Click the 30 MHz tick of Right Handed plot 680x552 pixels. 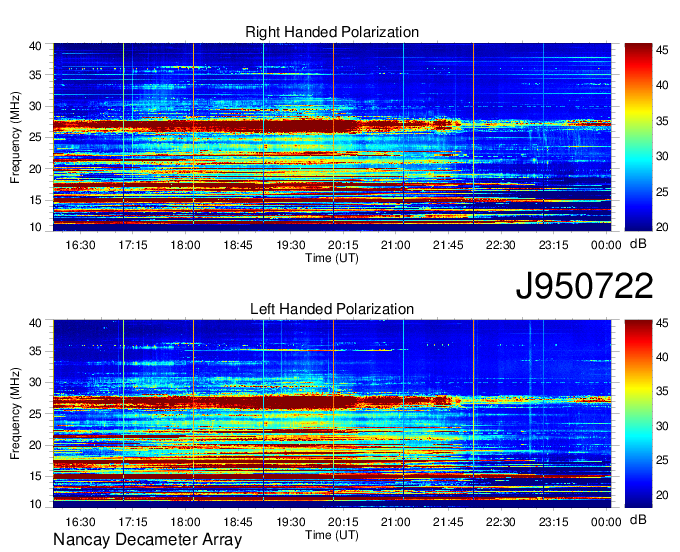(35, 106)
